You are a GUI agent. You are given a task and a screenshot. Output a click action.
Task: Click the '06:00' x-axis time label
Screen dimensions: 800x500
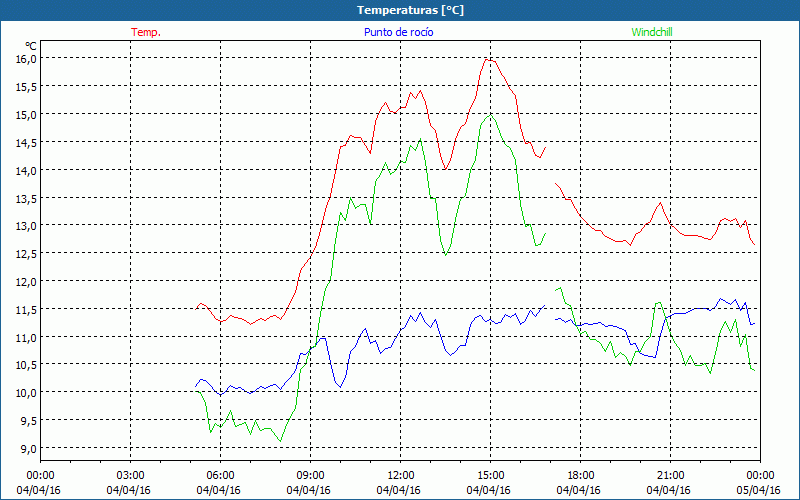220,476
